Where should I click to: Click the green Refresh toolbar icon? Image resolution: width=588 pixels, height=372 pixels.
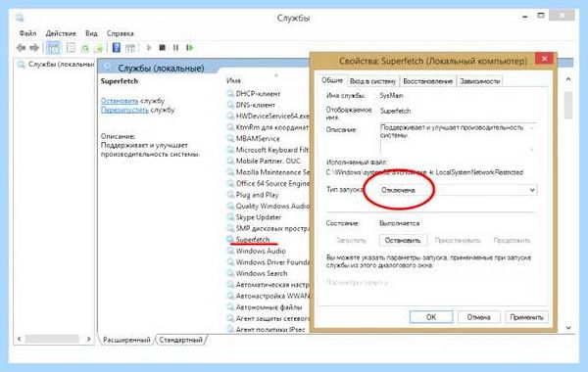point(85,48)
